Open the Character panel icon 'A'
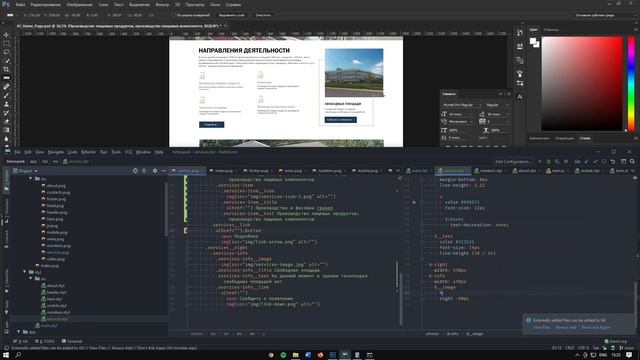 520,97
